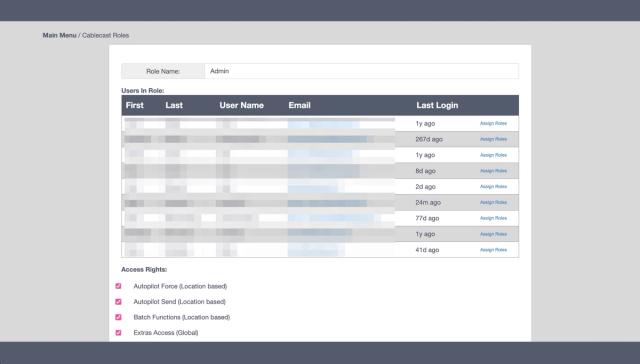Assign Roles for the 8d ago user
The image size is (640, 364).
click(x=493, y=171)
